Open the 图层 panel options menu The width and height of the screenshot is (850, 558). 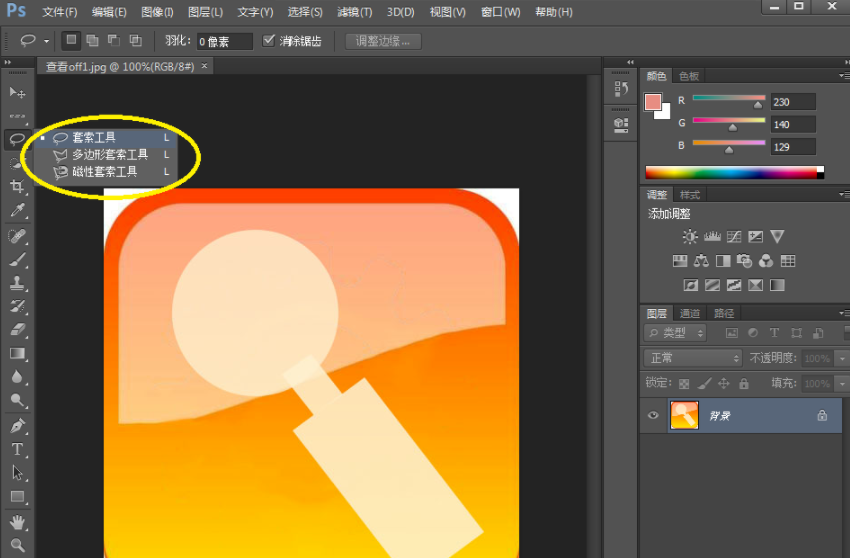(843, 312)
